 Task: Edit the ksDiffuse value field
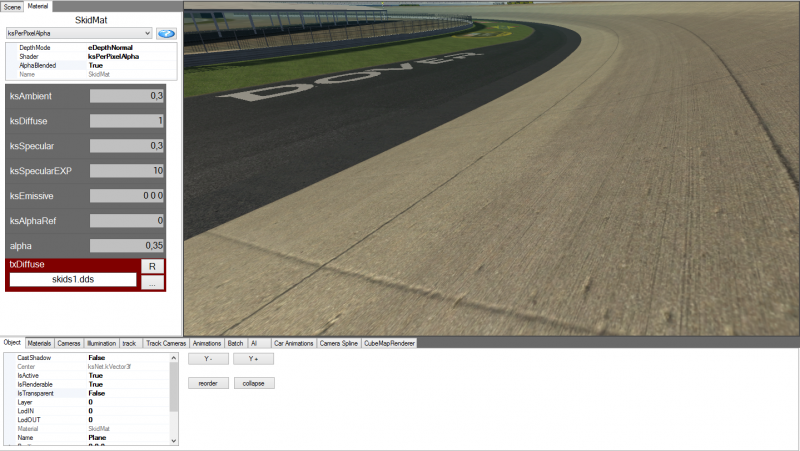[127, 121]
